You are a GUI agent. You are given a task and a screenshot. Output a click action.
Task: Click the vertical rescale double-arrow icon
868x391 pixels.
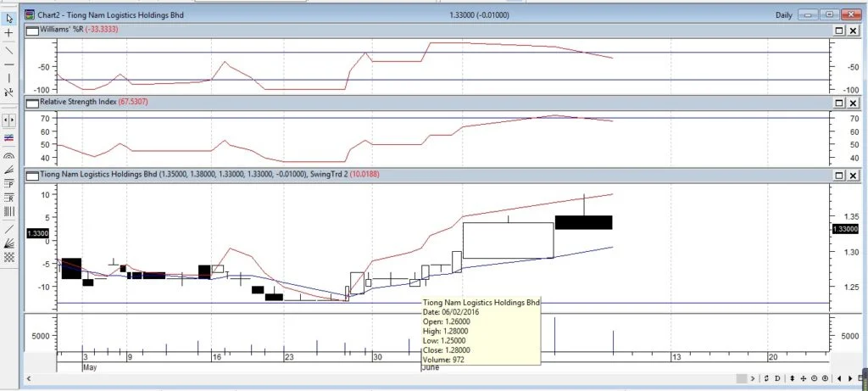point(793,378)
